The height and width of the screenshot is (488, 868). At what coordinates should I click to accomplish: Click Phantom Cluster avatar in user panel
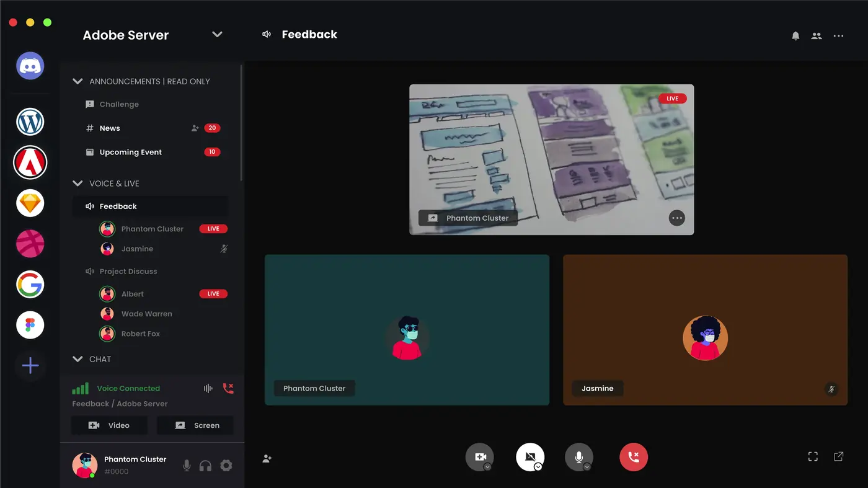pos(85,465)
